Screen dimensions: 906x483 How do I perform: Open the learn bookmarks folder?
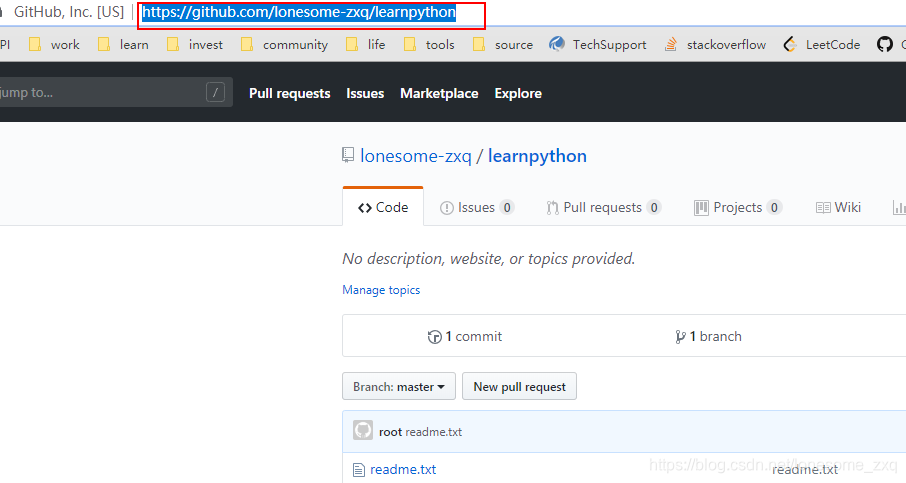point(123,44)
